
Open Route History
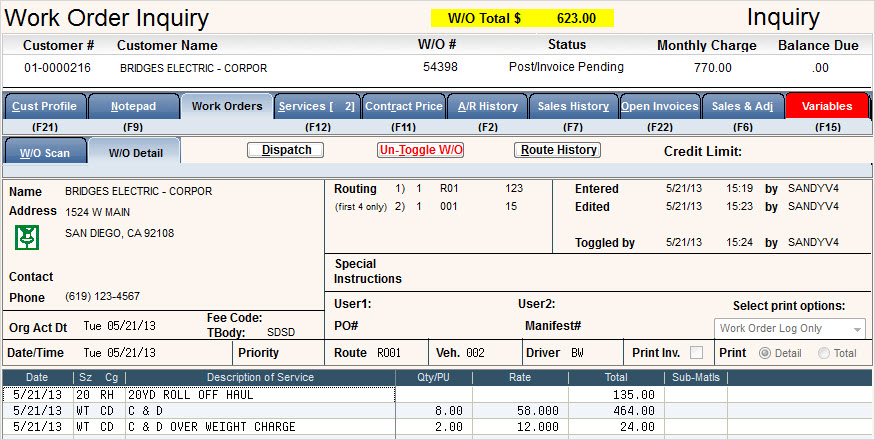(557, 150)
